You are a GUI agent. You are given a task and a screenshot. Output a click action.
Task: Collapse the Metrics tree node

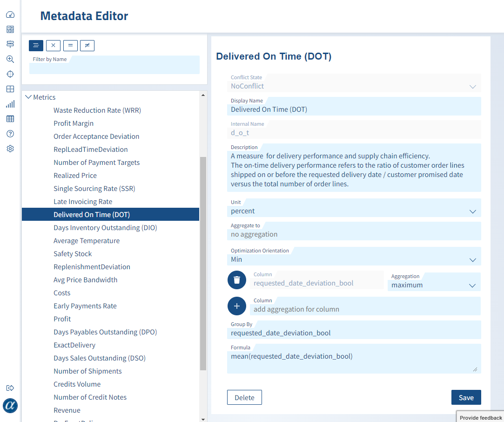coord(28,97)
